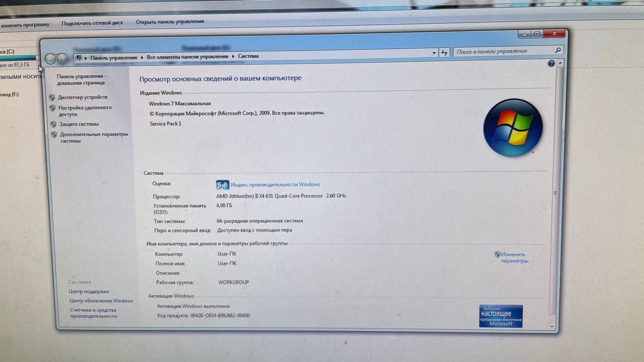The height and width of the screenshot is (362, 644).
Task: Close the System window with the red X
Action: tap(554, 33)
